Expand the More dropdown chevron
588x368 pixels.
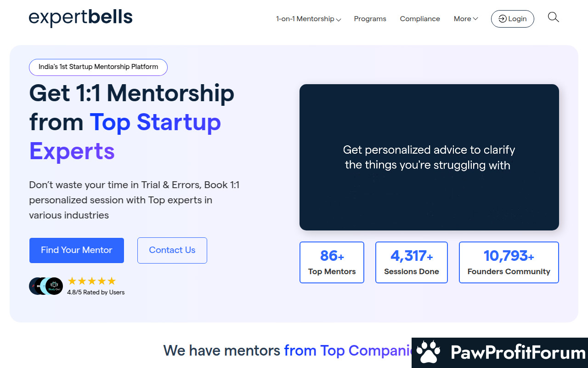click(x=475, y=19)
